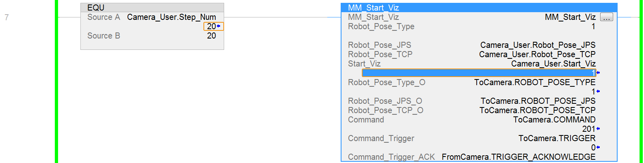Select the ToCamera.ROBOT_POSE_JPS operand
Viewport: 644px width, 163px height.
(538, 101)
